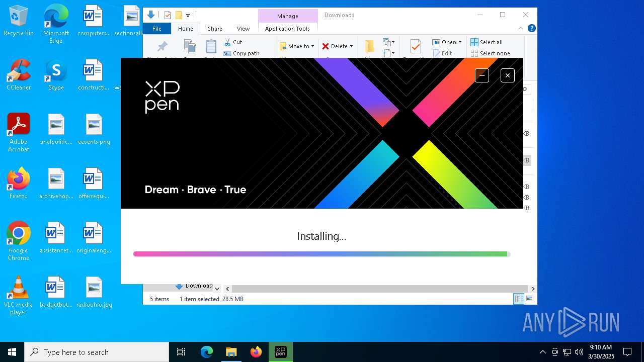Click XP-Pen installer taskbar button
Viewport: 644px width, 362px height.
[x=280, y=352]
